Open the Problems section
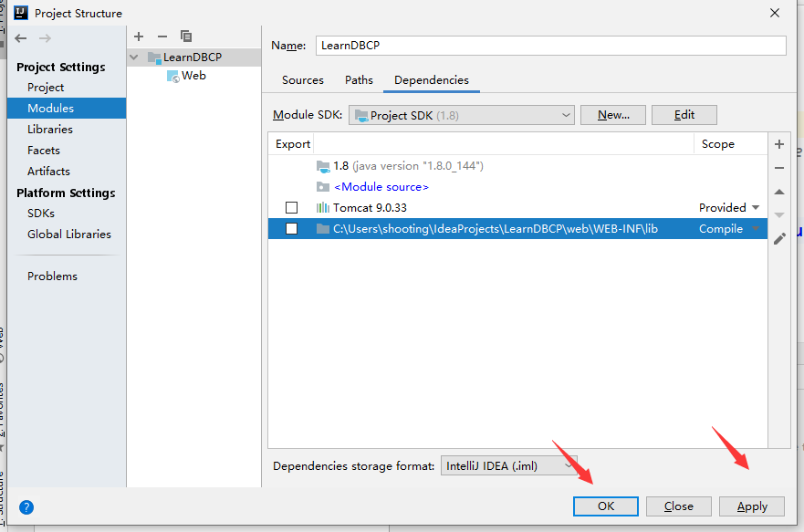 pyautogui.click(x=67, y=276)
